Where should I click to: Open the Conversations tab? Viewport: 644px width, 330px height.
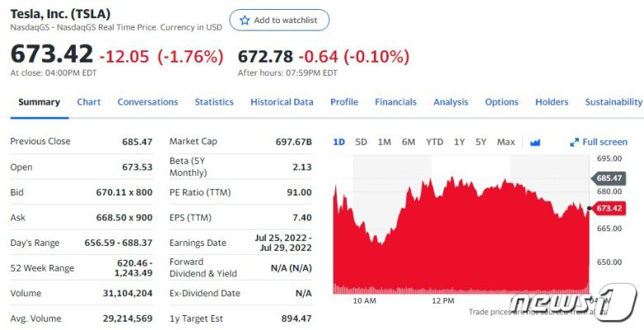click(148, 102)
